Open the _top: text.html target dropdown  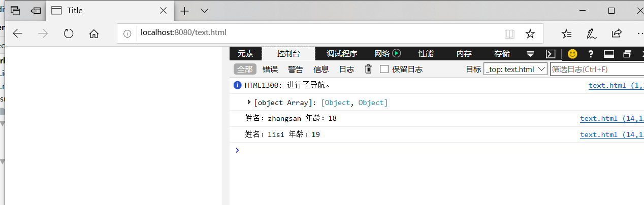pos(516,69)
